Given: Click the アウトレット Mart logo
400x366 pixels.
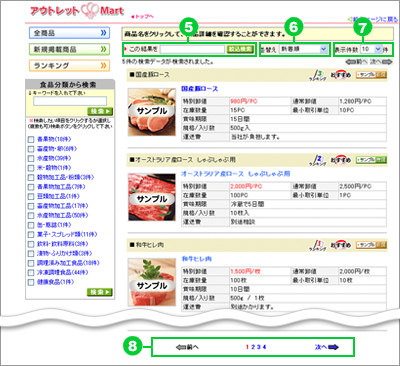Looking at the screenshot, I should (x=77, y=11).
